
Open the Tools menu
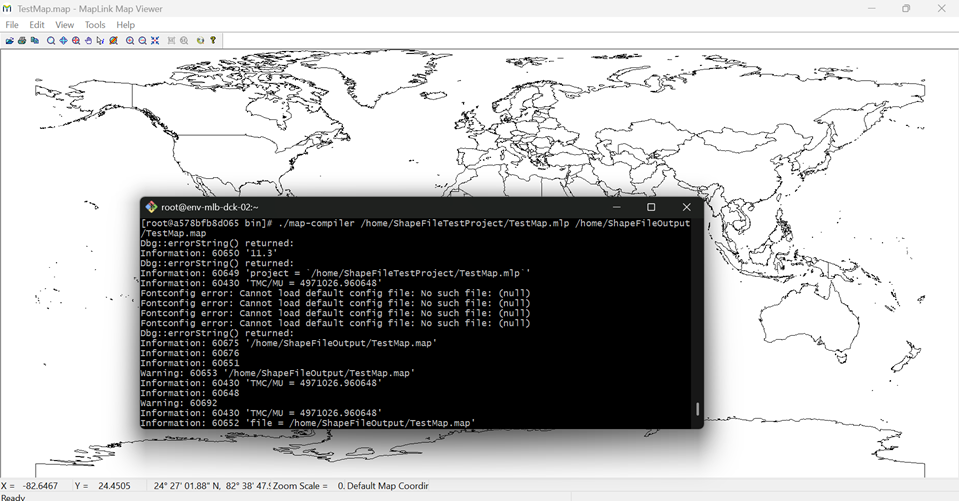pyautogui.click(x=95, y=25)
